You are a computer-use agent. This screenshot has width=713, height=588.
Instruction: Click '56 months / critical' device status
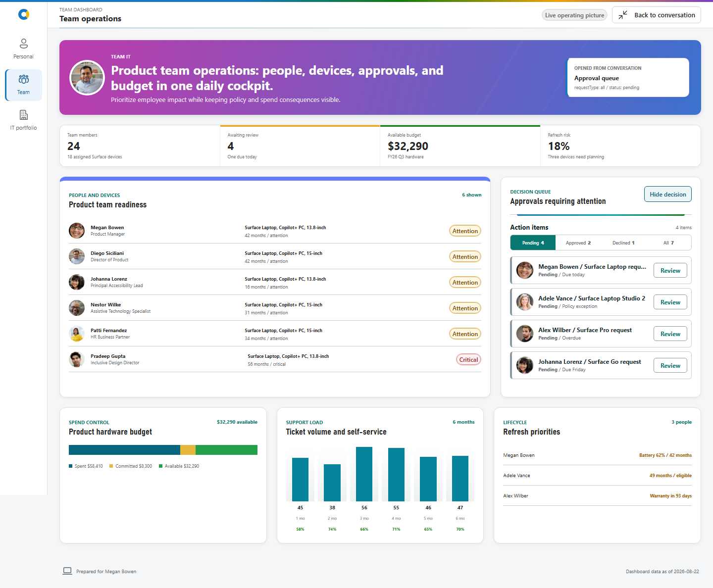pos(267,364)
